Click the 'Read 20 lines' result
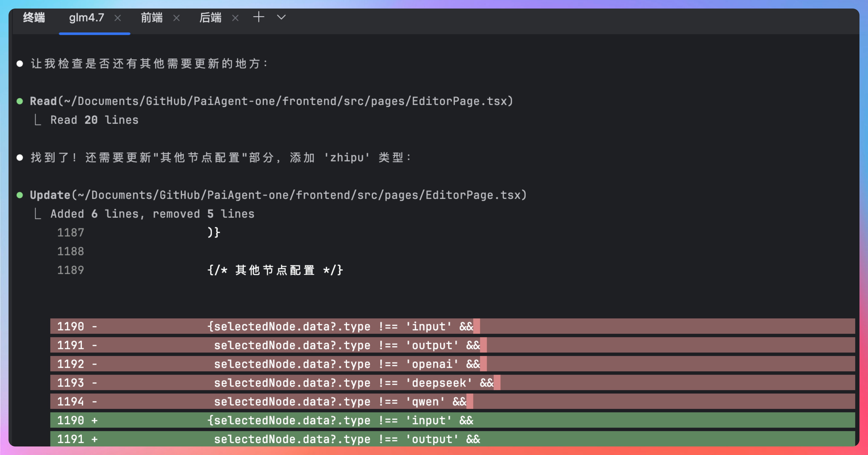The height and width of the screenshot is (455, 868). point(94,120)
